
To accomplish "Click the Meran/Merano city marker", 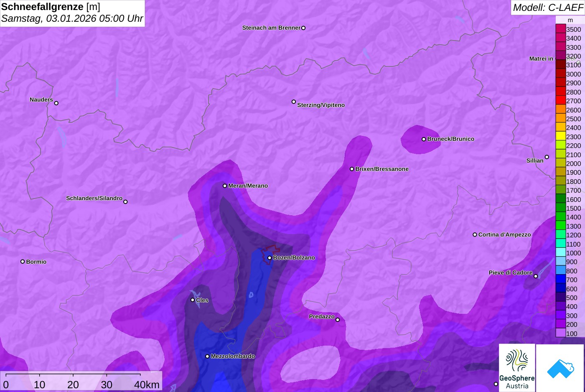I will pyautogui.click(x=225, y=186).
